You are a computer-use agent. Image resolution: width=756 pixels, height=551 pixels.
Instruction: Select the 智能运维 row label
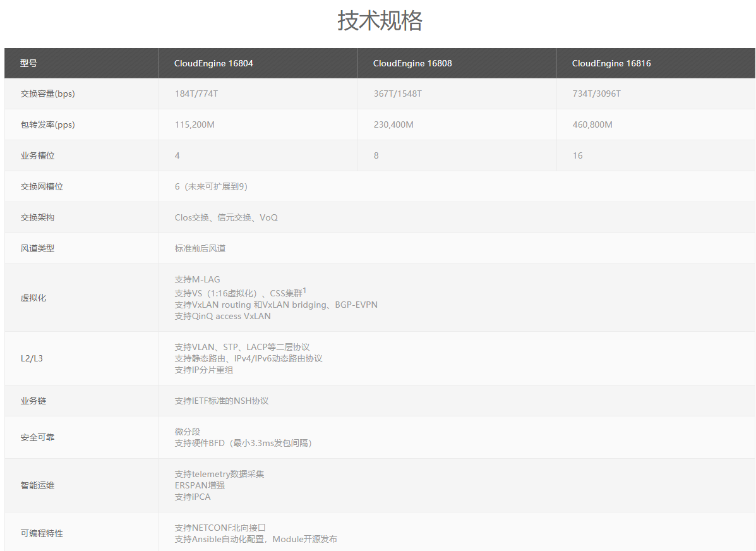point(38,485)
